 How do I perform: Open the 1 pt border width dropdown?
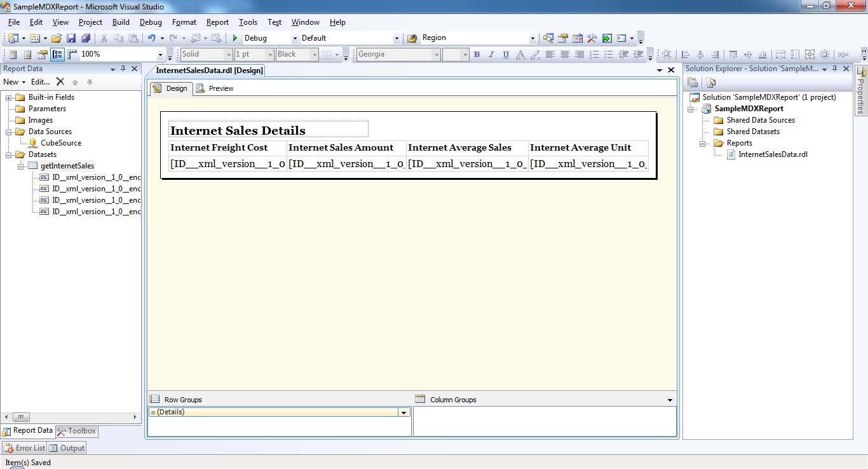pyautogui.click(x=270, y=55)
